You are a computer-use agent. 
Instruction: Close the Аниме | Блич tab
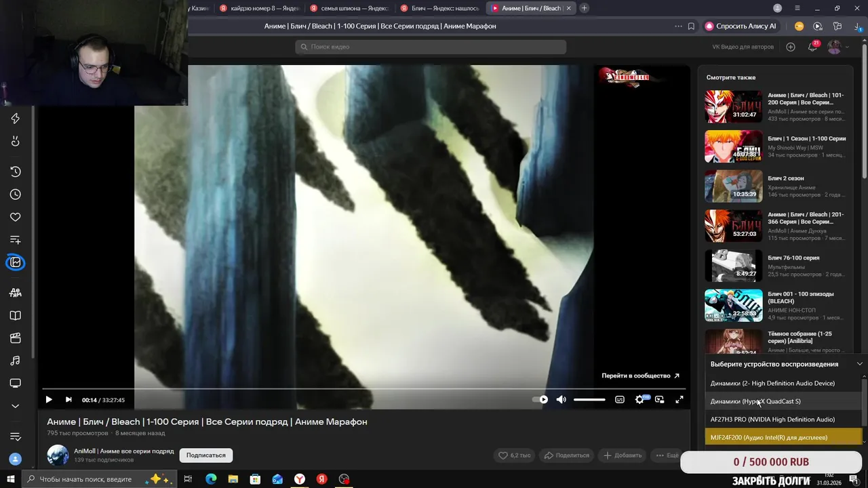click(x=568, y=8)
